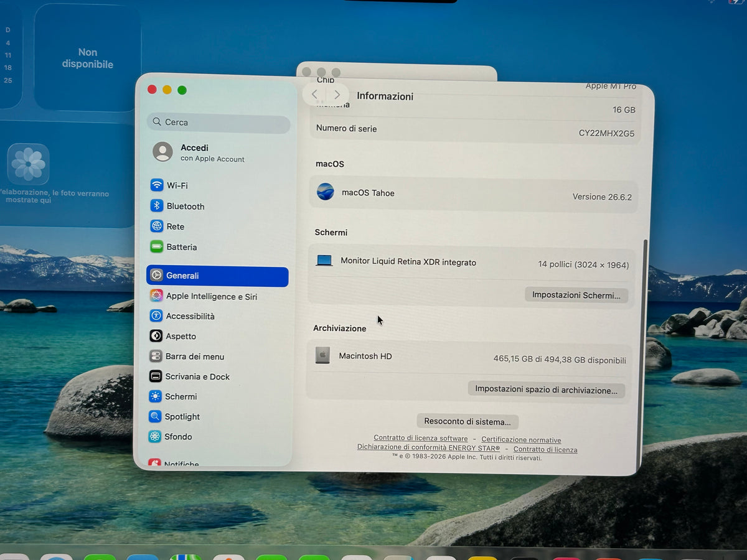Open the Aspetto icon
The height and width of the screenshot is (560, 747).
(x=156, y=336)
